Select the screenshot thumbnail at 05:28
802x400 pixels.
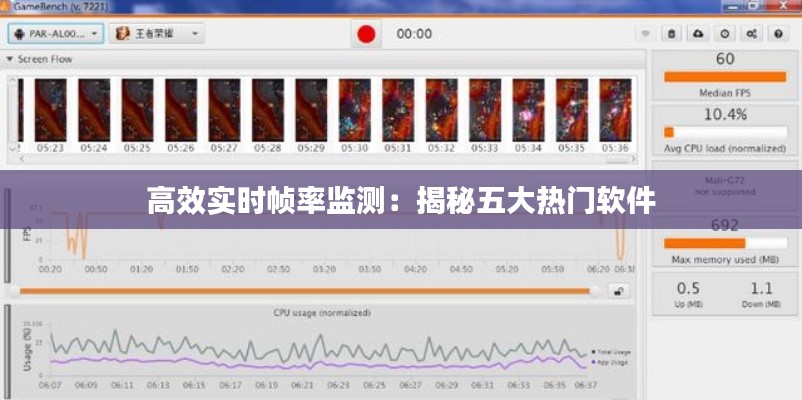click(x=268, y=110)
